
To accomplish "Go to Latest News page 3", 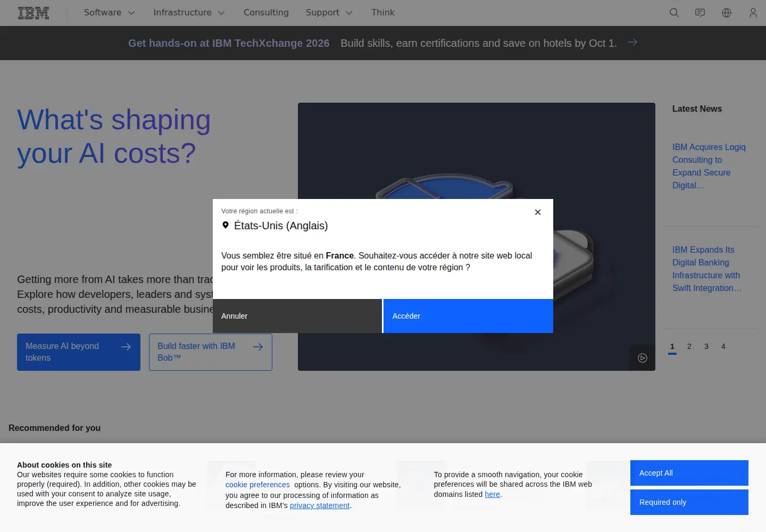I will click(706, 346).
